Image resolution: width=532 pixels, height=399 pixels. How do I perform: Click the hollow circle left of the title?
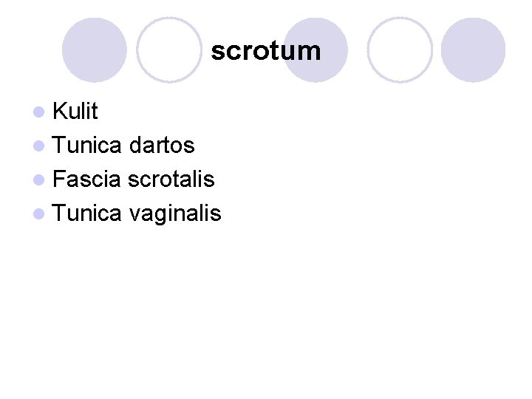point(169,50)
